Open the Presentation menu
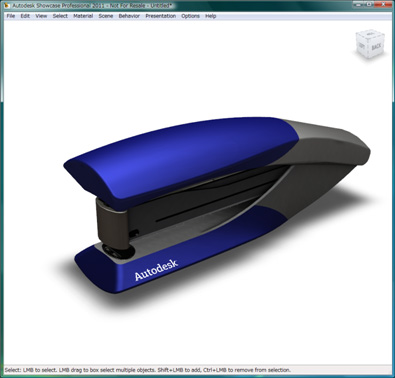The height and width of the screenshot is (378, 395). [x=160, y=16]
